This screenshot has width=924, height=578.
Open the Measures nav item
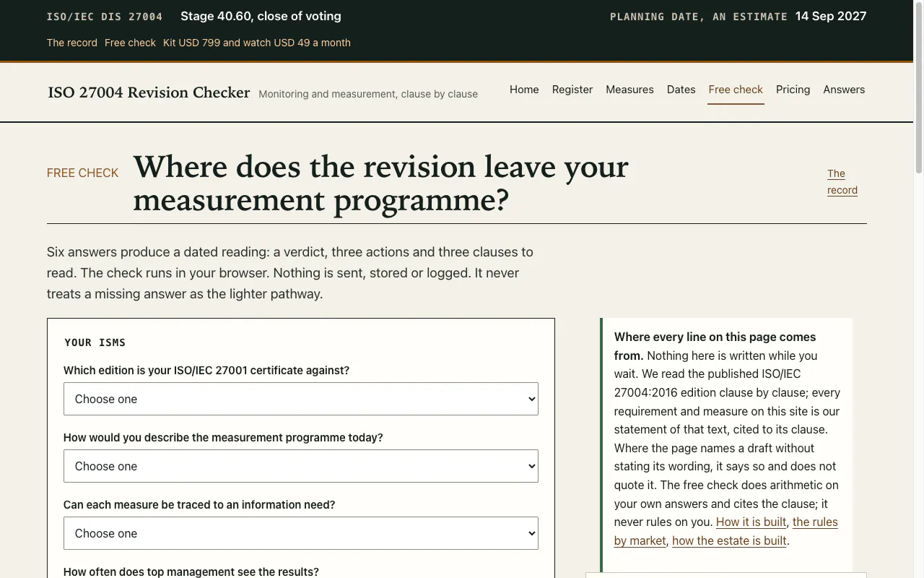629,90
